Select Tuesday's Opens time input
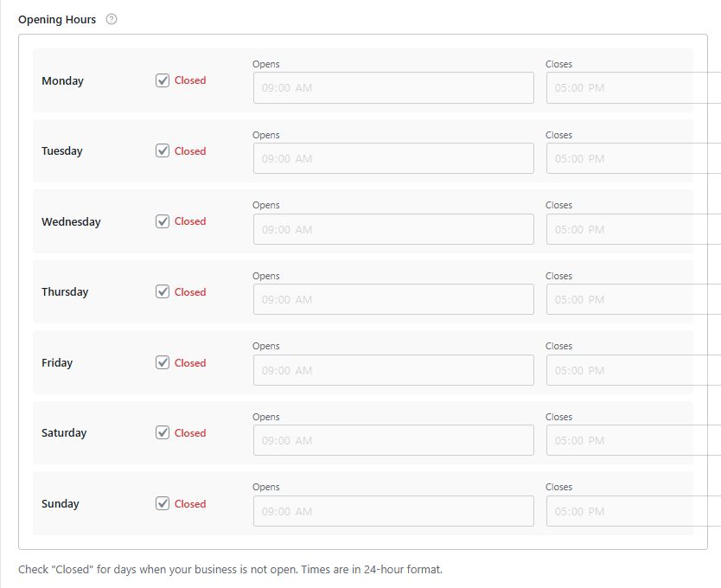This screenshot has height=588, width=721. (393, 158)
